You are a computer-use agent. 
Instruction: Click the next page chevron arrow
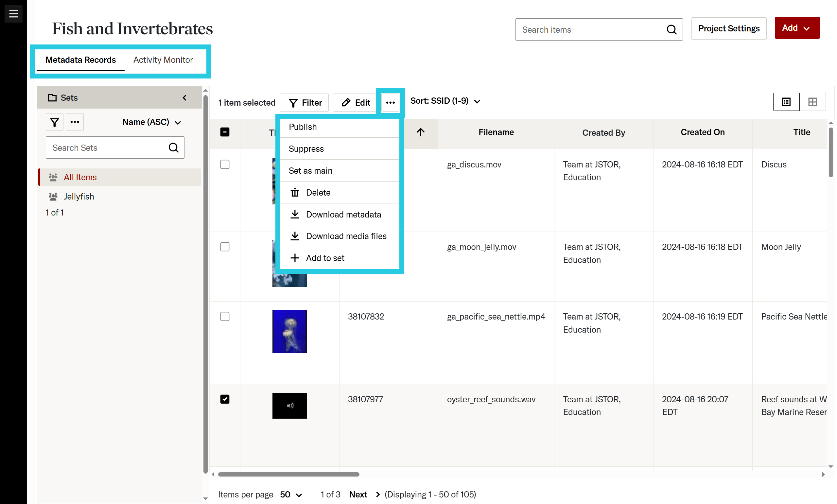tap(377, 495)
